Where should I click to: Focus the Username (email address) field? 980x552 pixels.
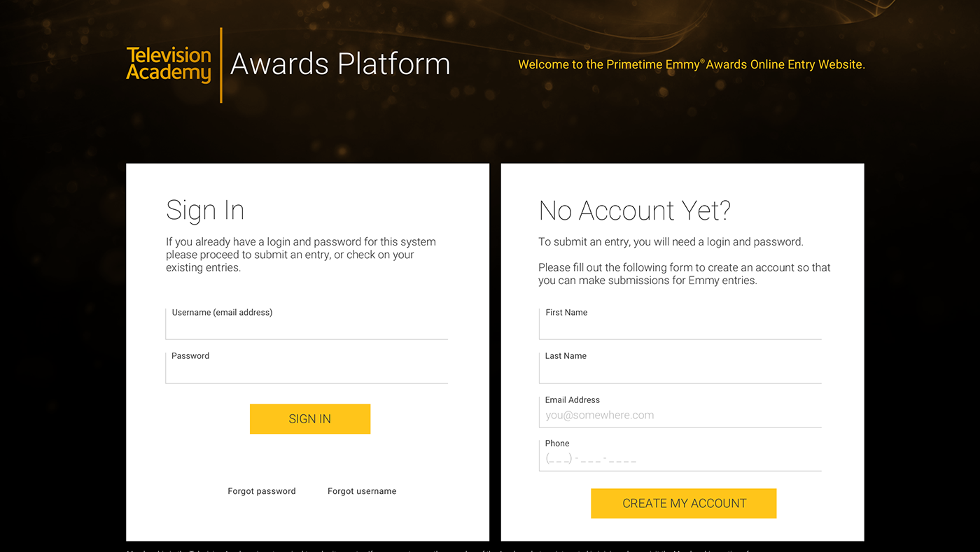(x=307, y=324)
